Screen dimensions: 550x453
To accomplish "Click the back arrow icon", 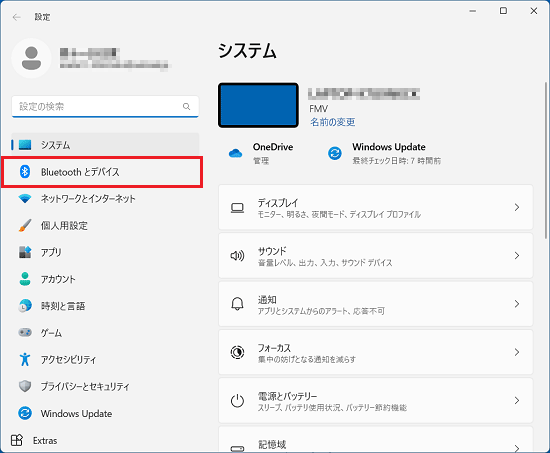I will point(16,17).
